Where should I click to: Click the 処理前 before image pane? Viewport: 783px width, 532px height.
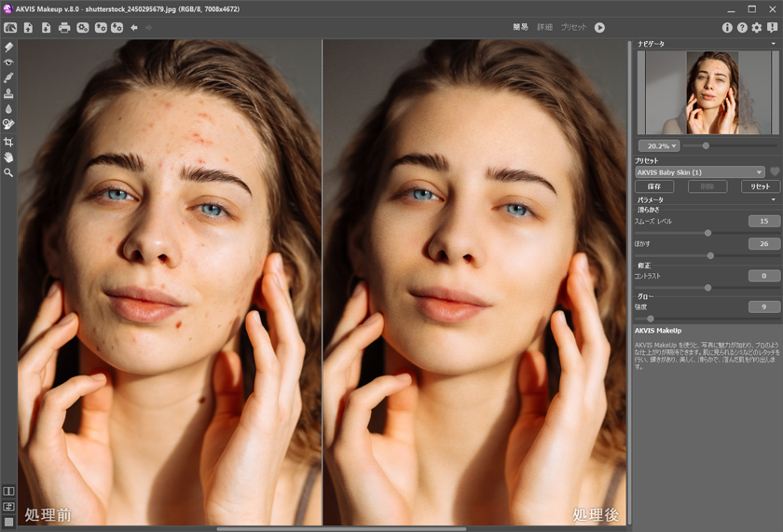(x=170, y=282)
